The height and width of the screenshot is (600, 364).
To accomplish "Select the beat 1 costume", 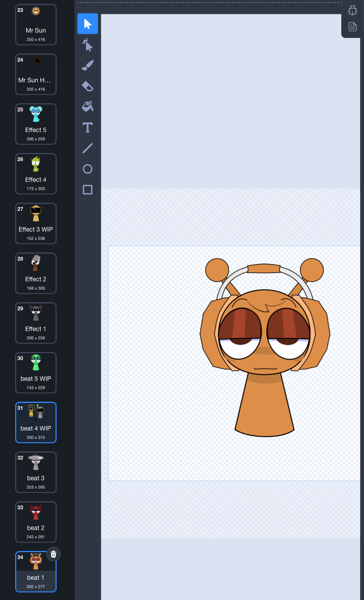I will coord(36,572).
